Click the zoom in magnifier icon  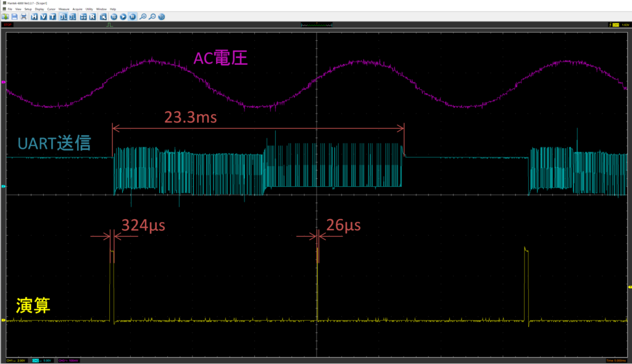(x=143, y=17)
